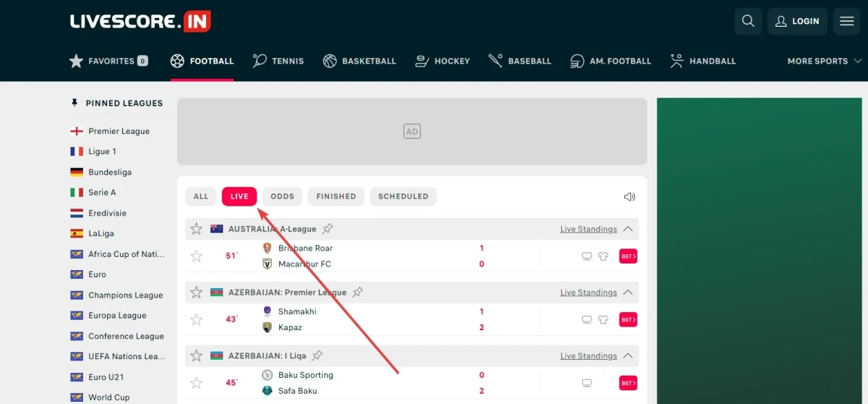Open the hamburger menu icon
868x404 pixels.
tap(846, 21)
